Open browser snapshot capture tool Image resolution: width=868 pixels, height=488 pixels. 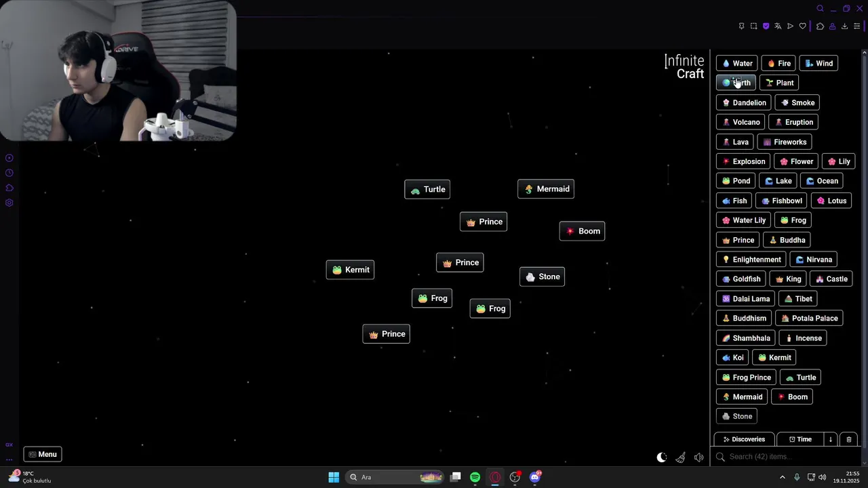753,26
